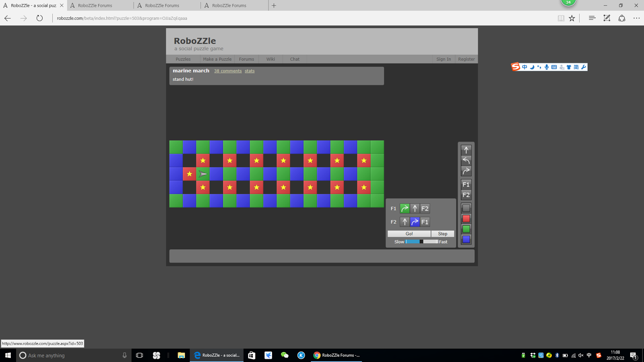This screenshot has height=362, width=644.
Task: Select the turn right command in palette
Action: click(x=466, y=171)
